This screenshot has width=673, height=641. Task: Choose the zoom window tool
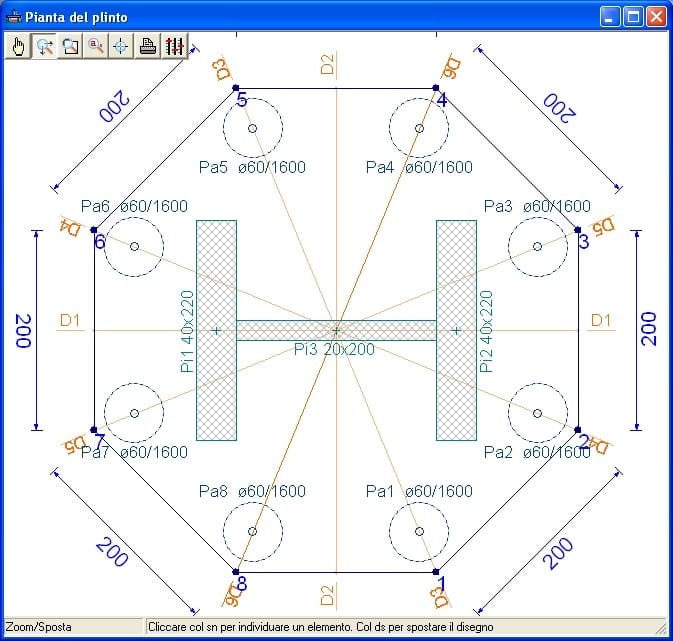click(70, 46)
